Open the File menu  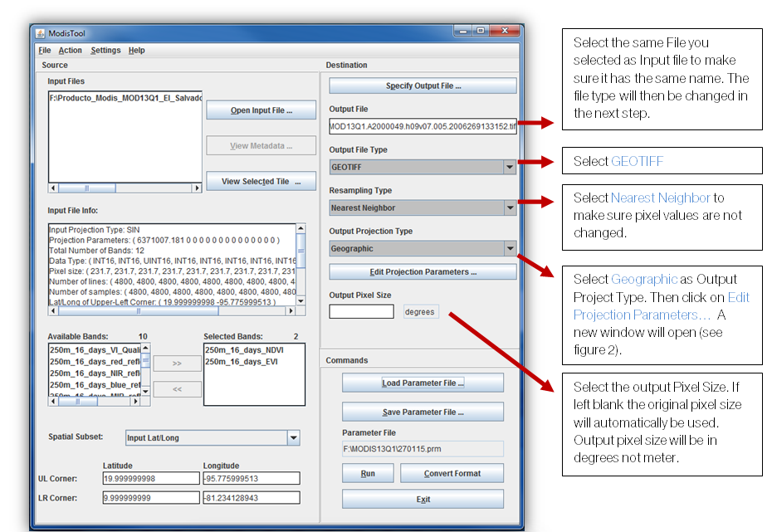pos(45,51)
